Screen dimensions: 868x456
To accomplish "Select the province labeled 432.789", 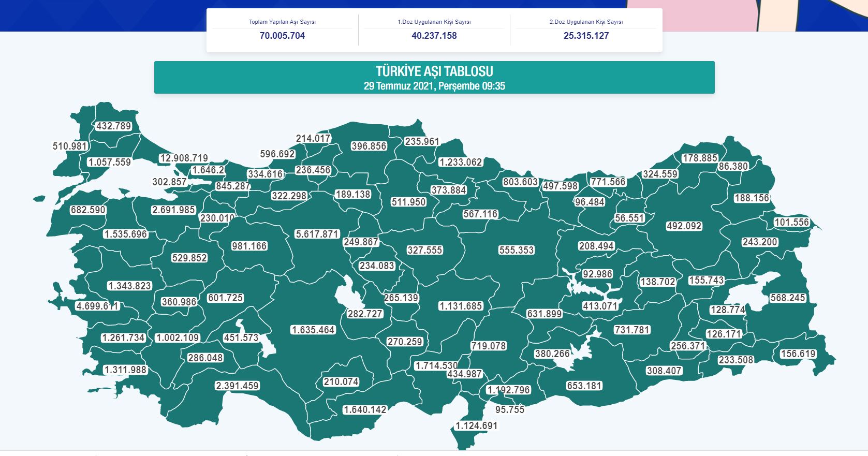I will pos(114,126).
